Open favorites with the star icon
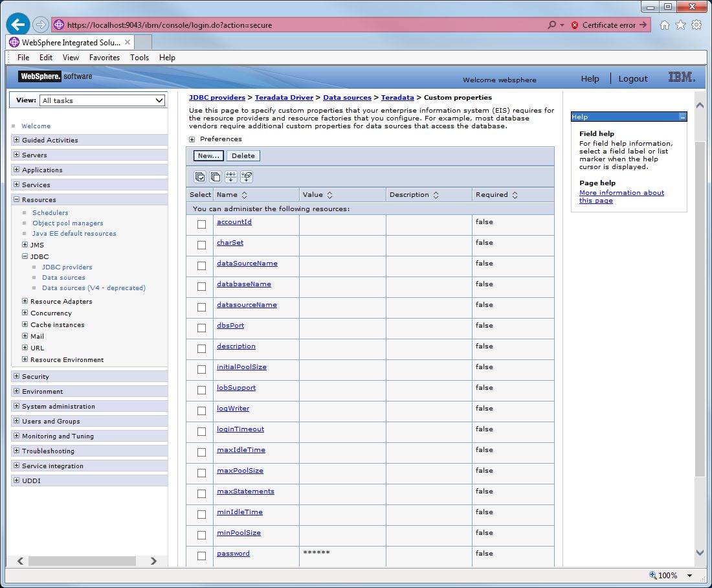The image size is (712, 588). 680,25
